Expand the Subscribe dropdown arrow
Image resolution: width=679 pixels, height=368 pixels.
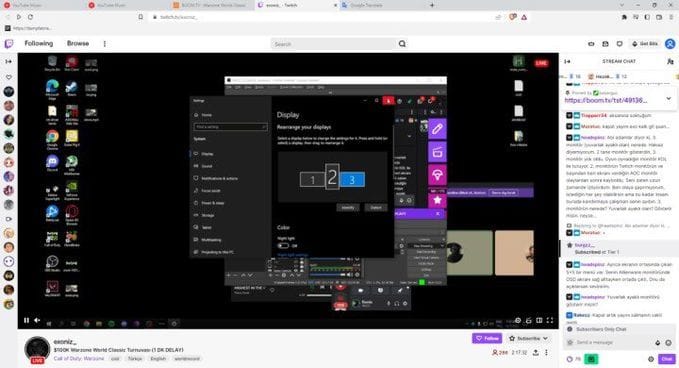coord(545,338)
